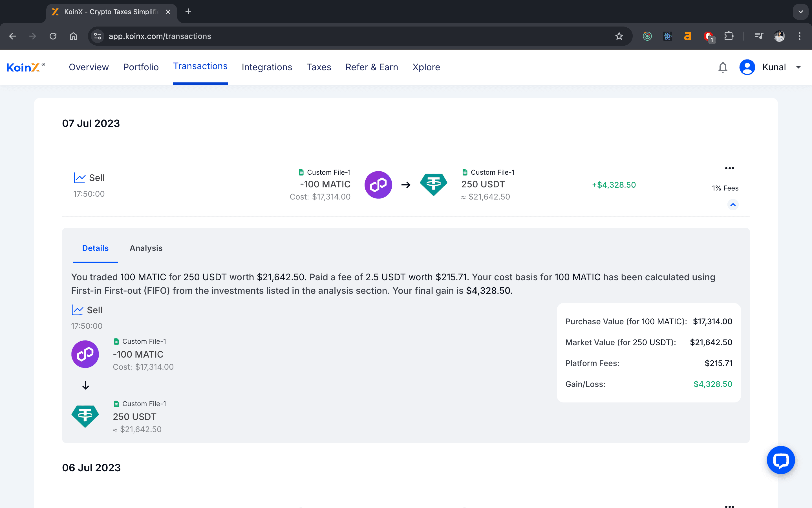
Task: Open the Transactions nav item
Action: tap(200, 66)
